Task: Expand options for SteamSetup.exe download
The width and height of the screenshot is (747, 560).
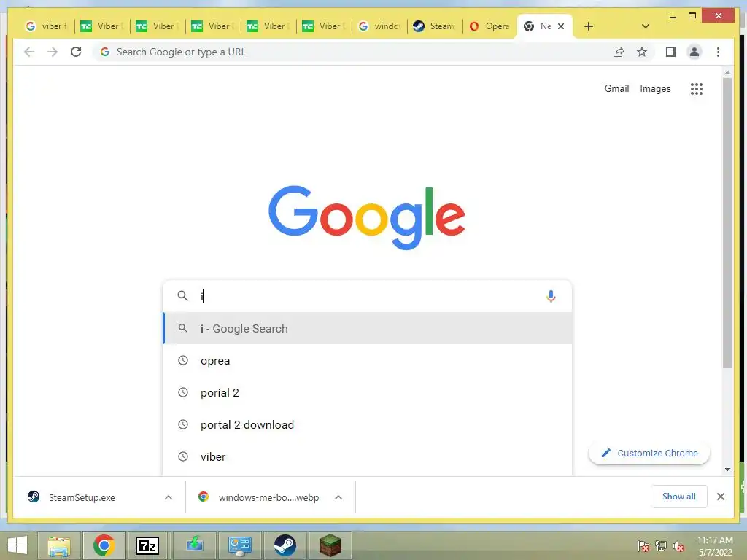Action: (x=169, y=497)
